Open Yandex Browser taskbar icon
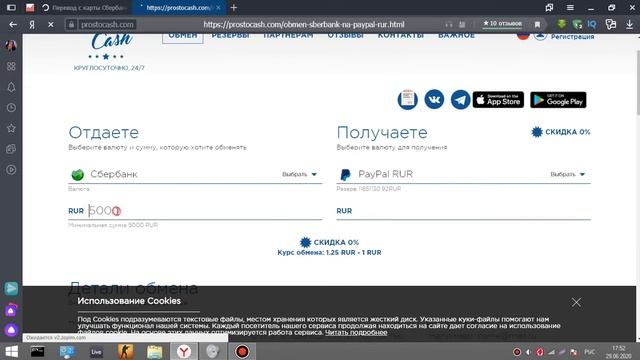This screenshot has width=640, height=360. click(x=184, y=351)
